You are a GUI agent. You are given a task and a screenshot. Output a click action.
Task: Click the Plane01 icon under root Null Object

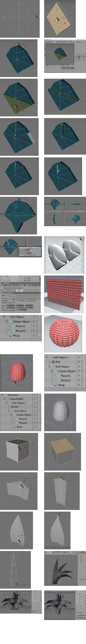click(13, 326)
